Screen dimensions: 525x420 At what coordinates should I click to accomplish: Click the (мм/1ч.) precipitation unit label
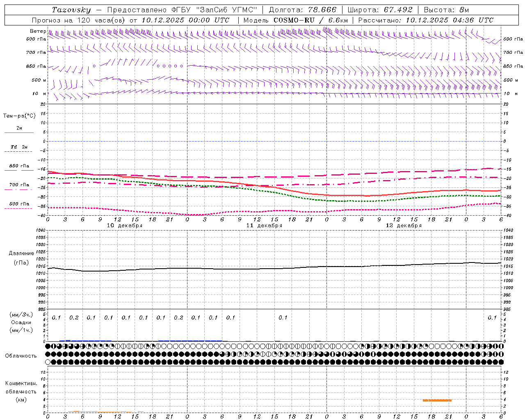tap(21, 330)
